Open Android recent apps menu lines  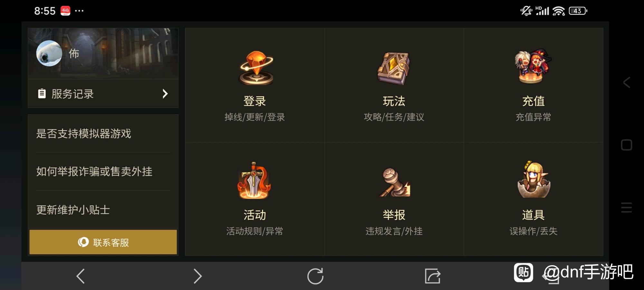(627, 207)
